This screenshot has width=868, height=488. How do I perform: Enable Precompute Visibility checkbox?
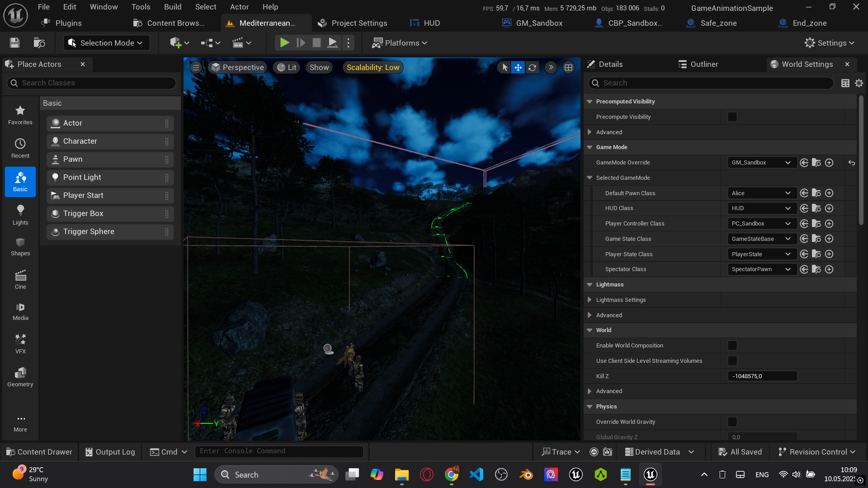point(732,117)
